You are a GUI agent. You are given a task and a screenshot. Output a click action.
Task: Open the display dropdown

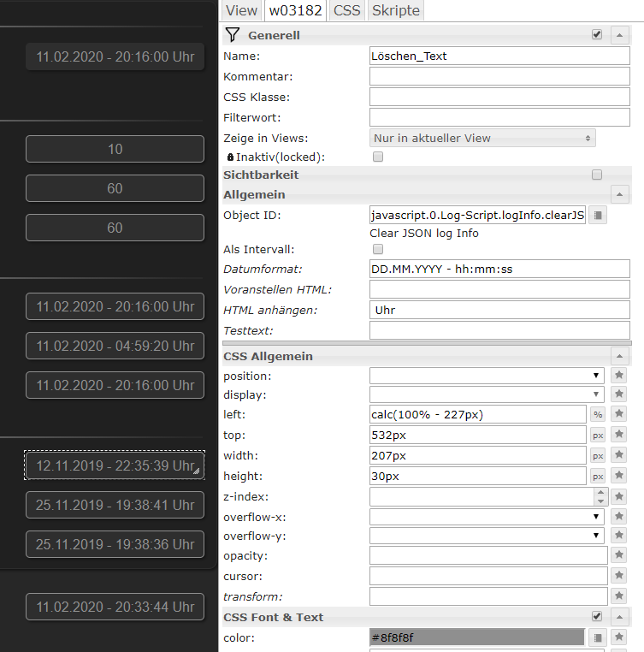487,394
